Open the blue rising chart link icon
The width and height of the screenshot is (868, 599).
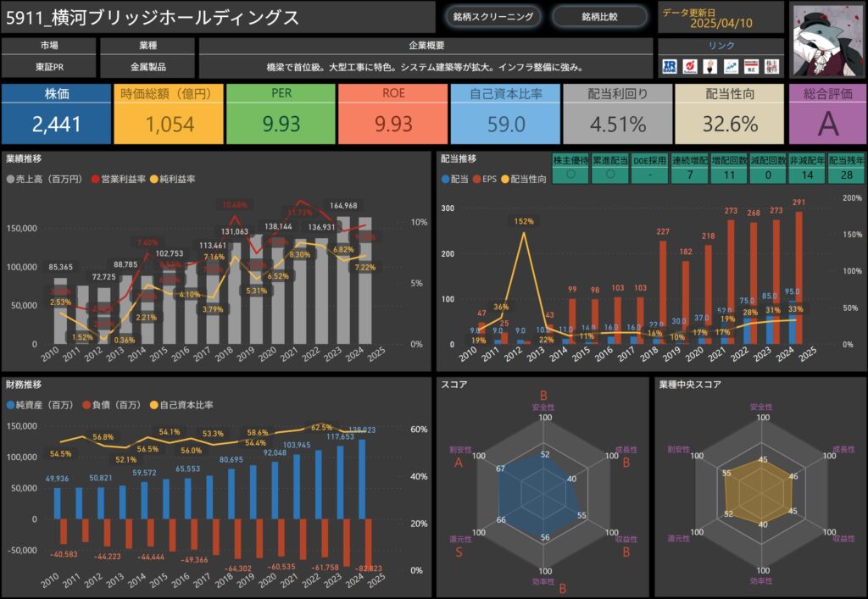pyautogui.click(x=732, y=66)
